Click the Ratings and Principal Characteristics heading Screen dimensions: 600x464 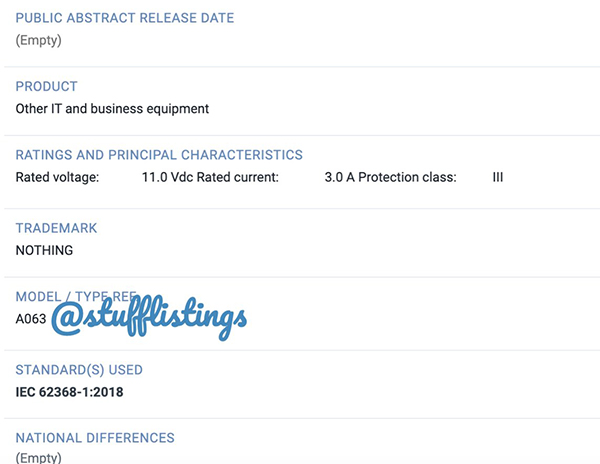[159, 155]
